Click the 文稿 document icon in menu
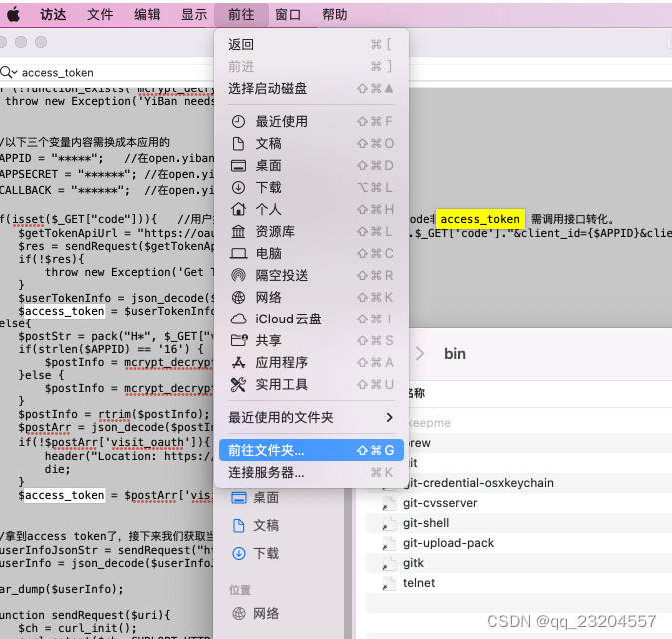 [239, 144]
